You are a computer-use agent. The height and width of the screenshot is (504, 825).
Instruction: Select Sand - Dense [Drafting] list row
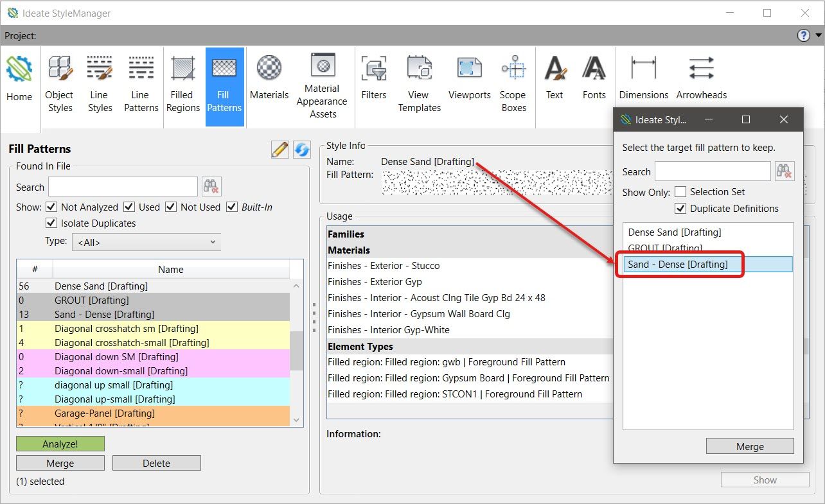(x=154, y=314)
